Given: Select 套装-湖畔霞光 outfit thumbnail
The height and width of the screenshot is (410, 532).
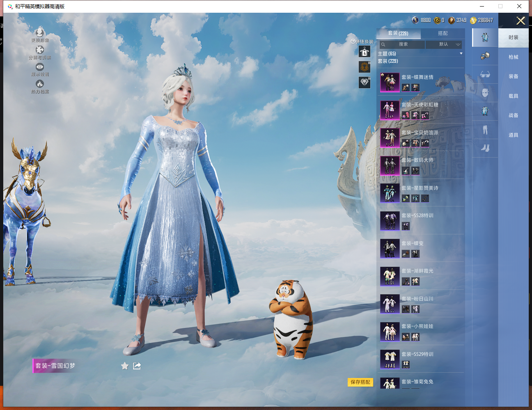Looking at the screenshot, I should [x=390, y=276].
